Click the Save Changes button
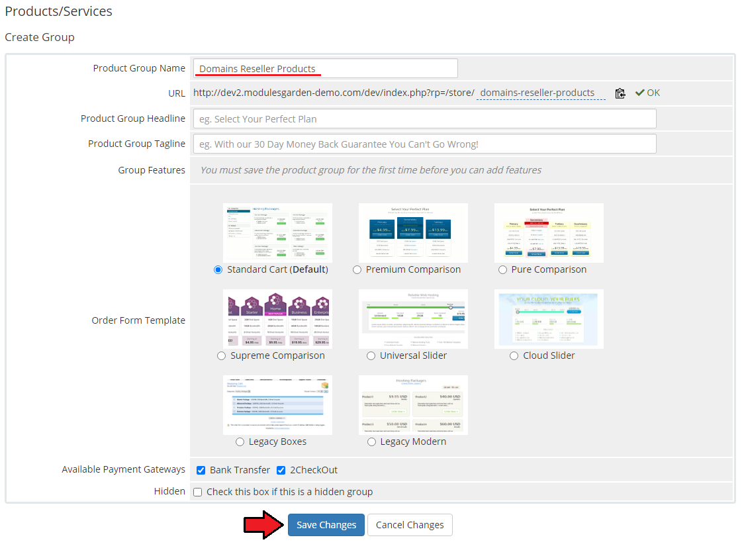The height and width of the screenshot is (560, 744). [326, 525]
